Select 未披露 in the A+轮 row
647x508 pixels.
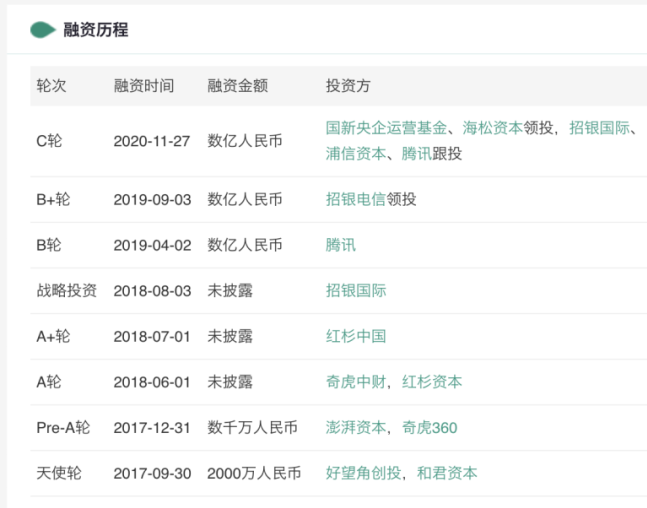point(230,336)
